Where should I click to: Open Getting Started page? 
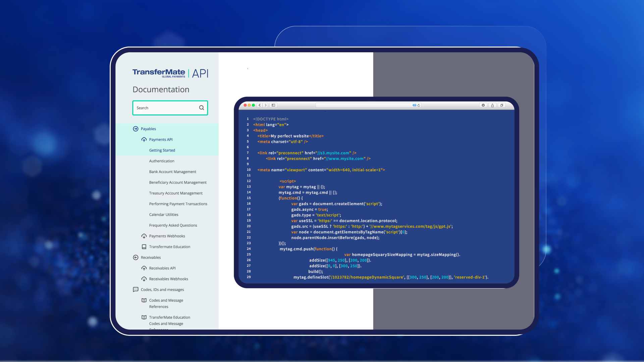(162, 150)
